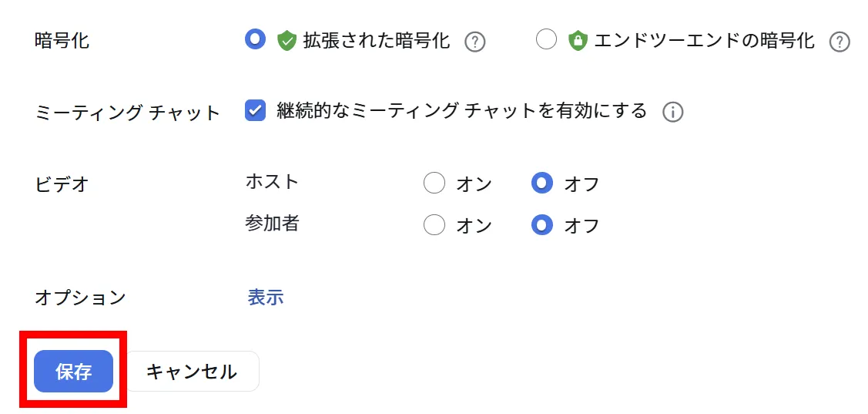
Task: Click the 拡張された暗号化 label text
Action: pyautogui.click(x=376, y=41)
